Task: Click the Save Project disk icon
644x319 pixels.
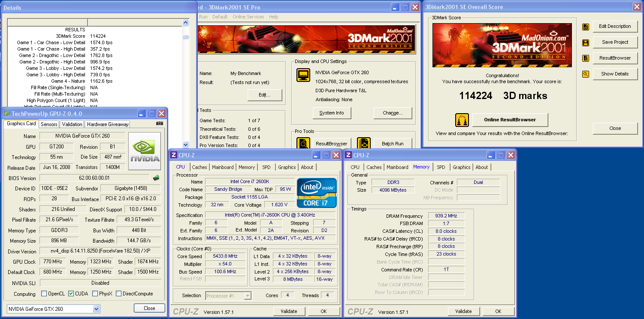Action: (586, 42)
